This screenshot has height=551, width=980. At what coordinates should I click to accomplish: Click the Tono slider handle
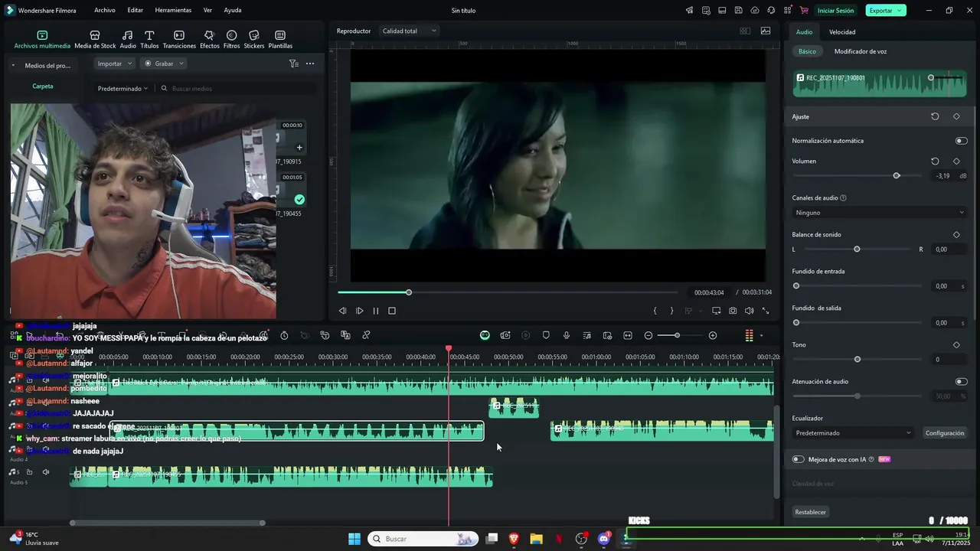coord(857,360)
